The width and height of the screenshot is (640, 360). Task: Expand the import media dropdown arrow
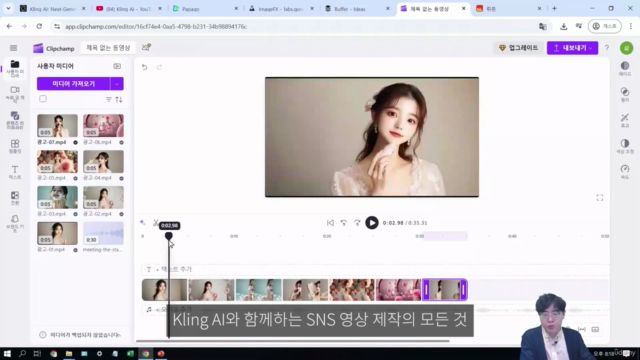pyautogui.click(x=117, y=84)
